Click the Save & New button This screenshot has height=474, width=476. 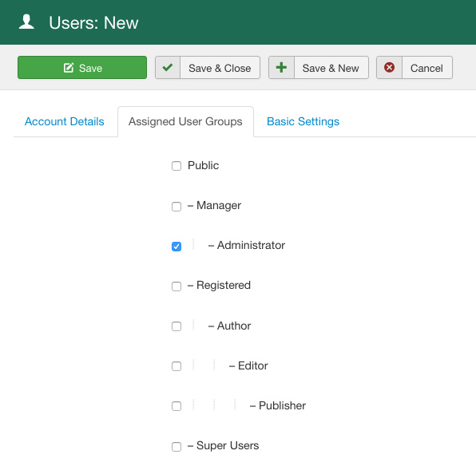(319, 67)
